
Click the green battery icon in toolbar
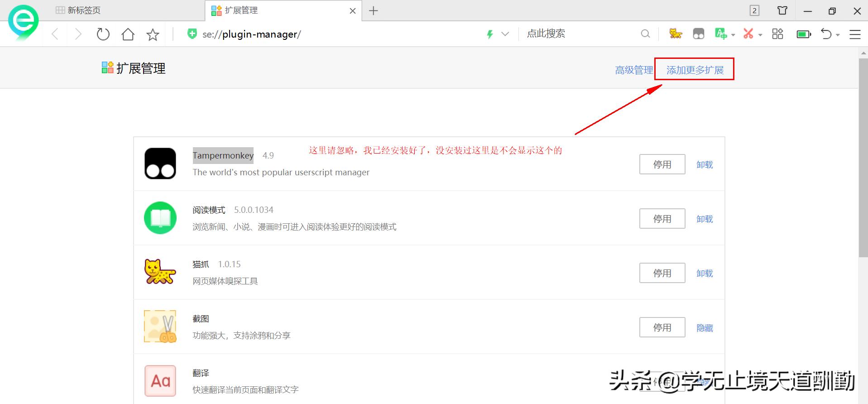point(803,34)
